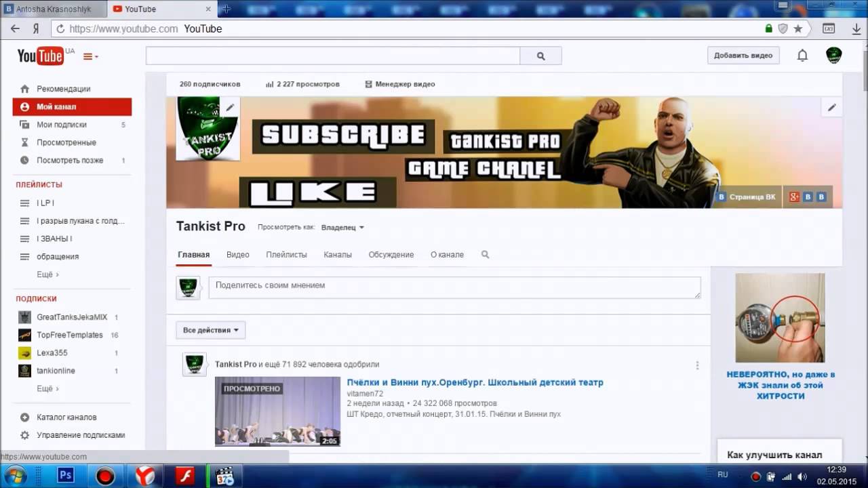This screenshot has width=868, height=488.
Task: Expand playlists with Ещё
Action: 47,274
